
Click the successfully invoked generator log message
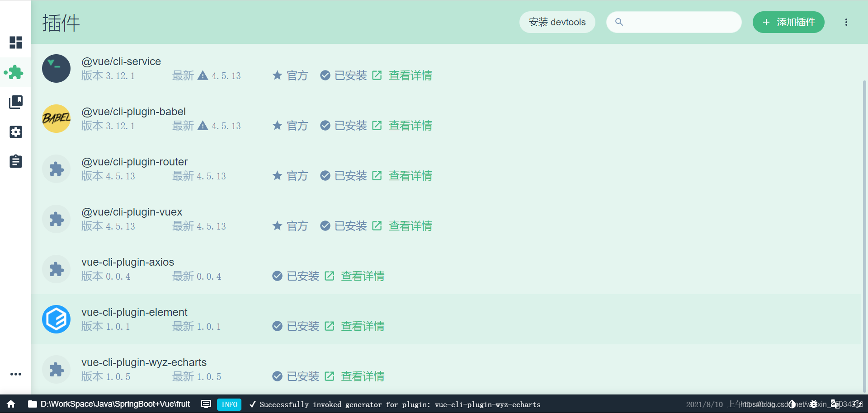(395, 404)
